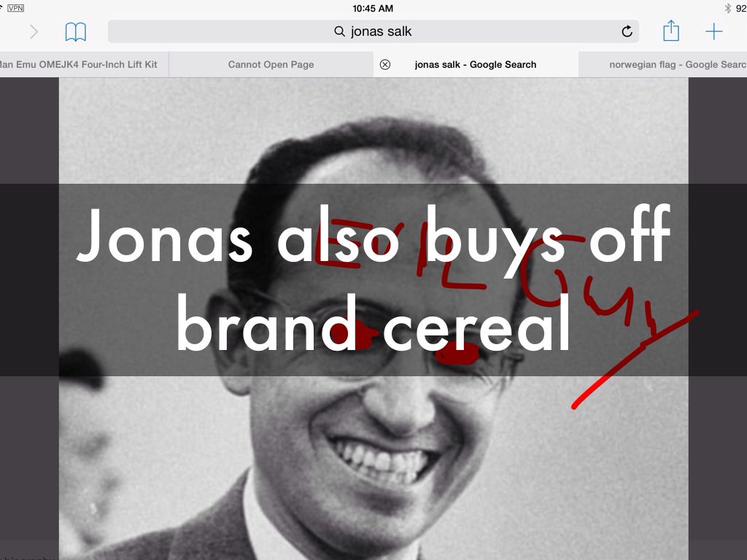Add a new tab with plus icon
Image resolution: width=747 pixels, height=560 pixels.
click(713, 31)
